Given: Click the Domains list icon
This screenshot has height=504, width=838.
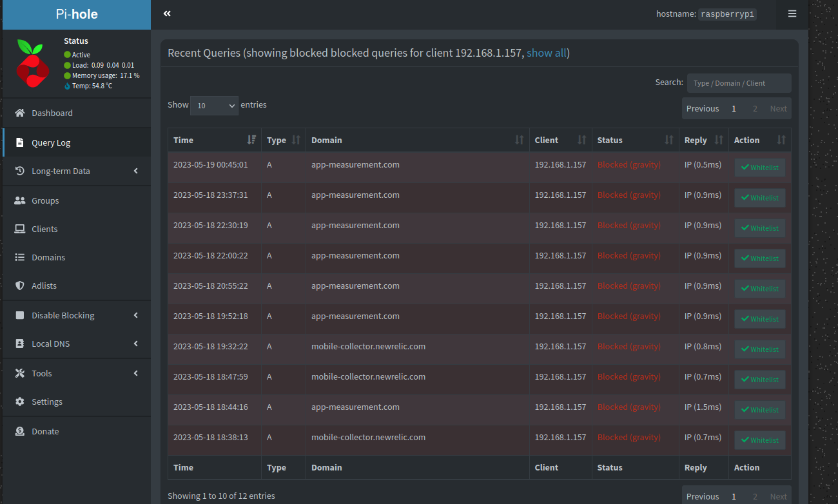Looking at the screenshot, I should 19,257.
